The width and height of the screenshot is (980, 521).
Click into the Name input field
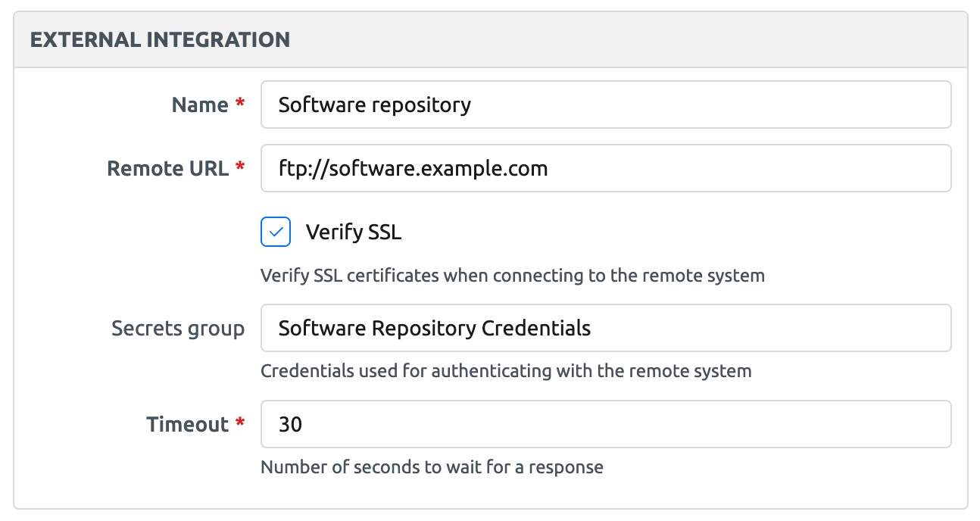[x=605, y=105]
